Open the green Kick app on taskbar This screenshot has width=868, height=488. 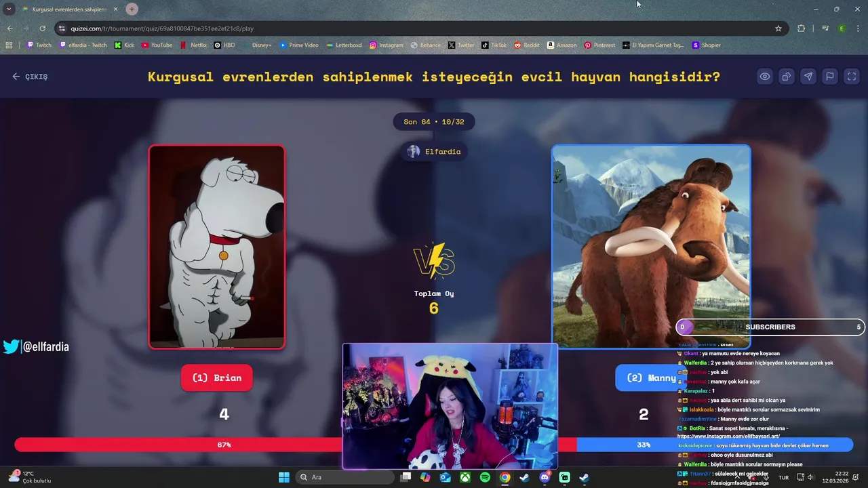564,477
